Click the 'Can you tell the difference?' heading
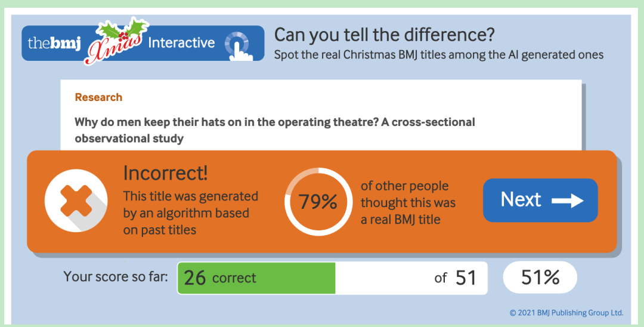644x327 pixels. [x=384, y=36]
